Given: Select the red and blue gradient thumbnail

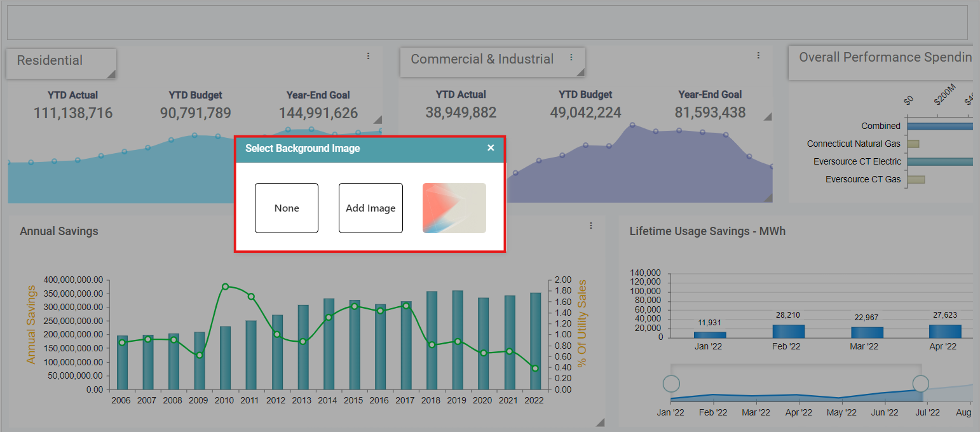Looking at the screenshot, I should pos(454,208).
